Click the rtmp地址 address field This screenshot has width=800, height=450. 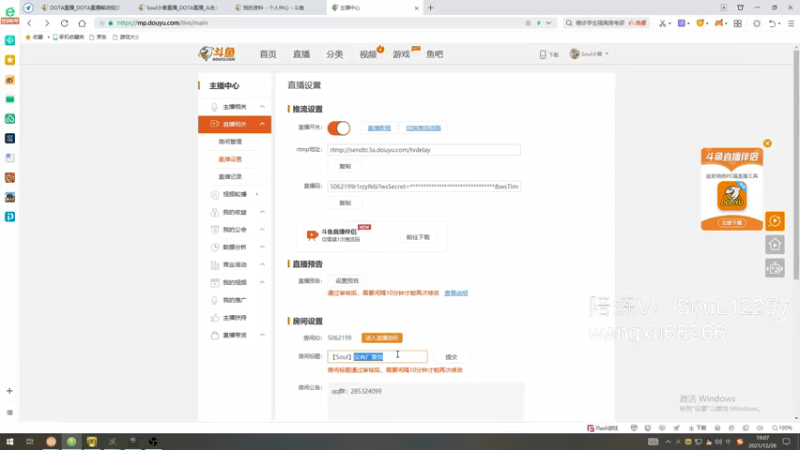tap(424, 150)
